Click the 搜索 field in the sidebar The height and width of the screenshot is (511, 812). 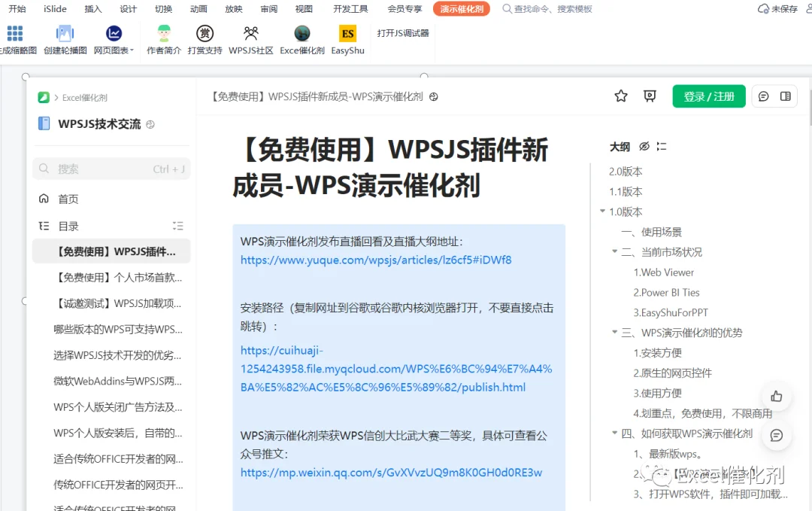coord(111,169)
